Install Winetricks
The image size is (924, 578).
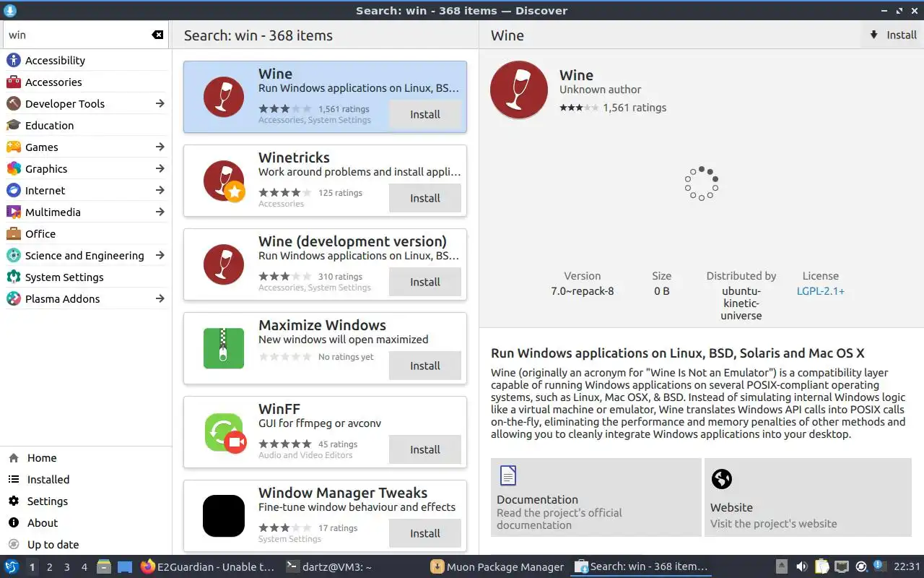point(425,198)
